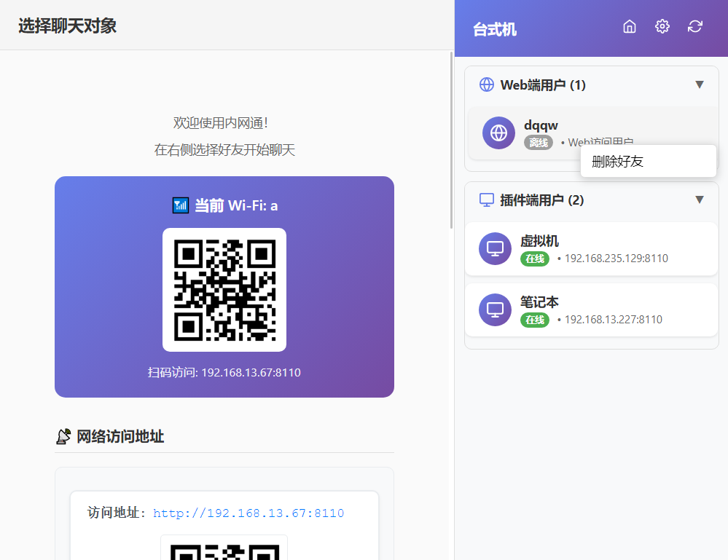
Task: Click address 192.168.235.129:8110
Action: [x=616, y=259]
